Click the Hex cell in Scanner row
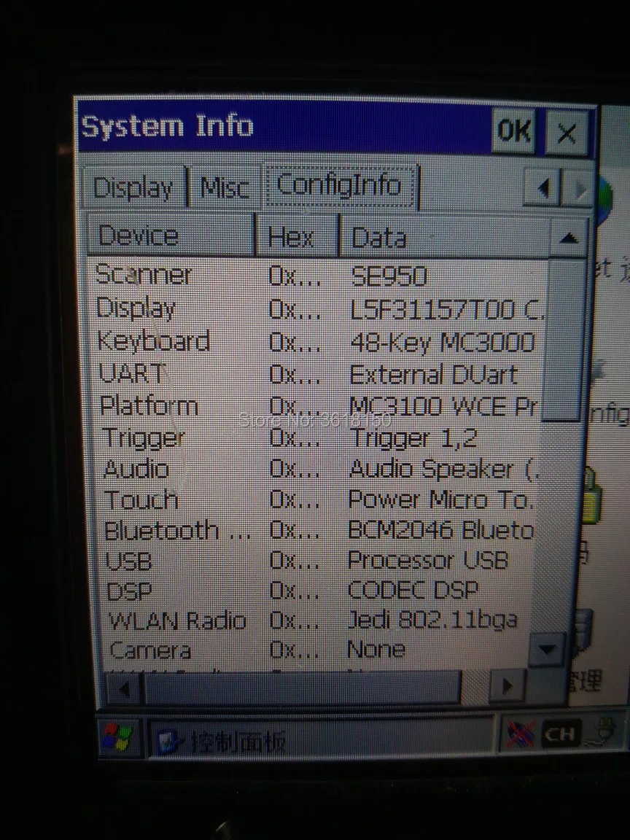The width and height of the screenshot is (630, 840). point(295,276)
